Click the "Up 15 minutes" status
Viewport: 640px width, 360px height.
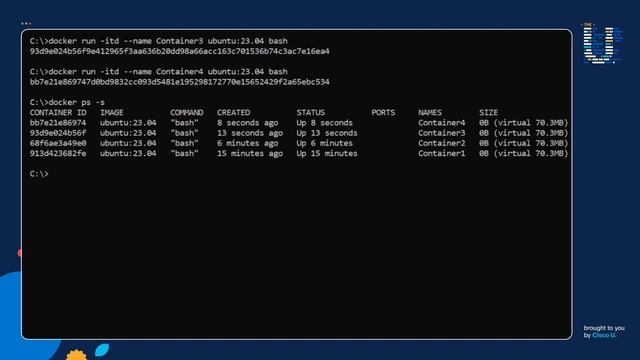(x=327, y=153)
